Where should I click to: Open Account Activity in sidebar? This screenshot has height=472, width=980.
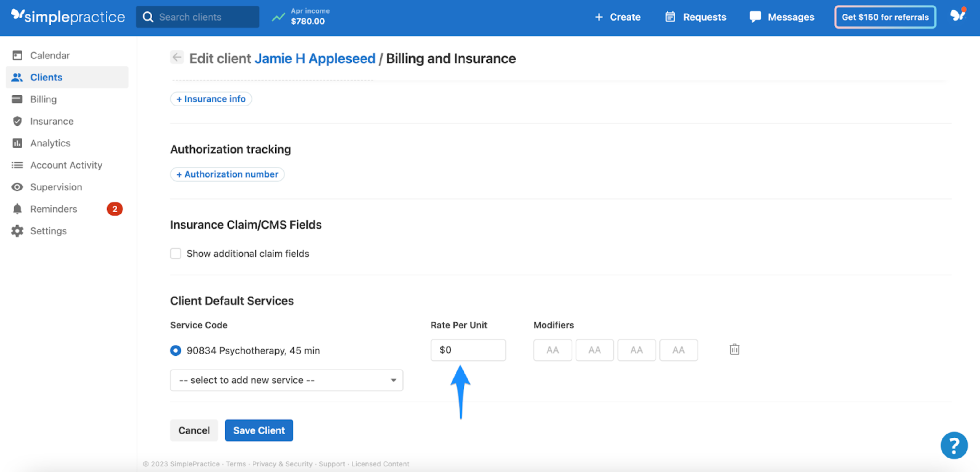pos(66,165)
